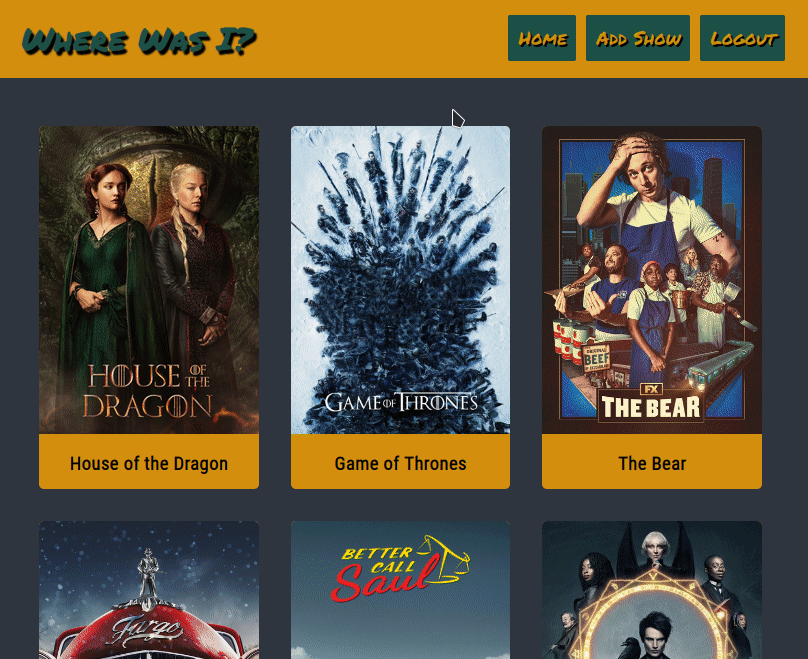Click the Game of Thrones logo on poster
Screen dimensions: 808x659
pyautogui.click(x=401, y=402)
